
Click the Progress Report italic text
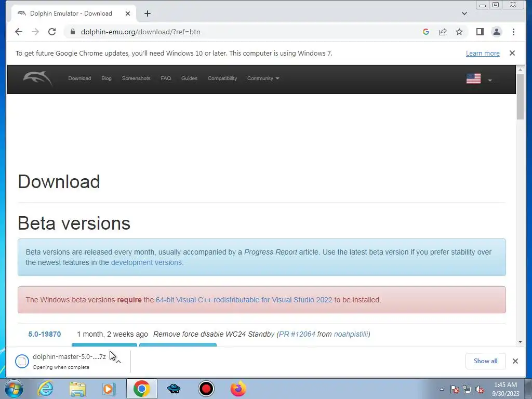click(x=270, y=252)
